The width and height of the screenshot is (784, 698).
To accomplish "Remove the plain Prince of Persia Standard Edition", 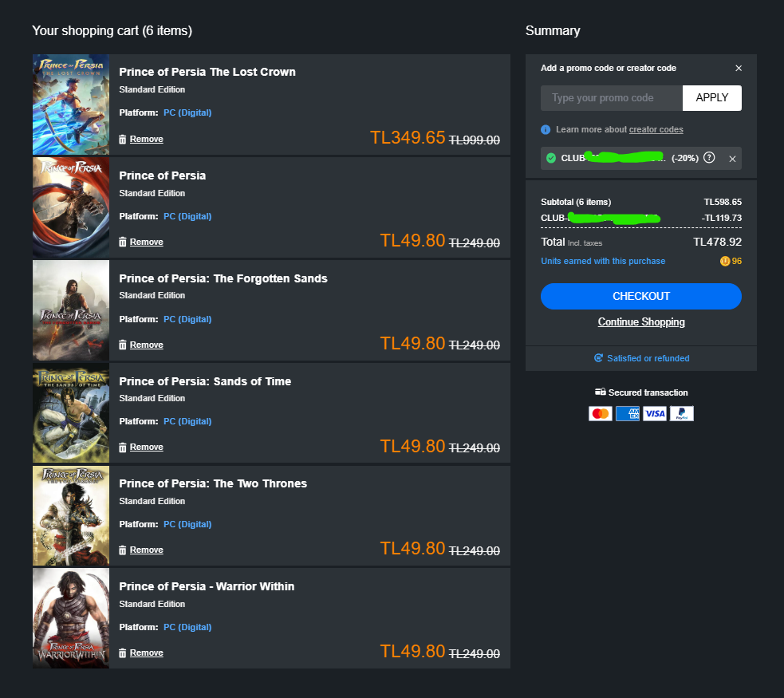I will point(146,242).
